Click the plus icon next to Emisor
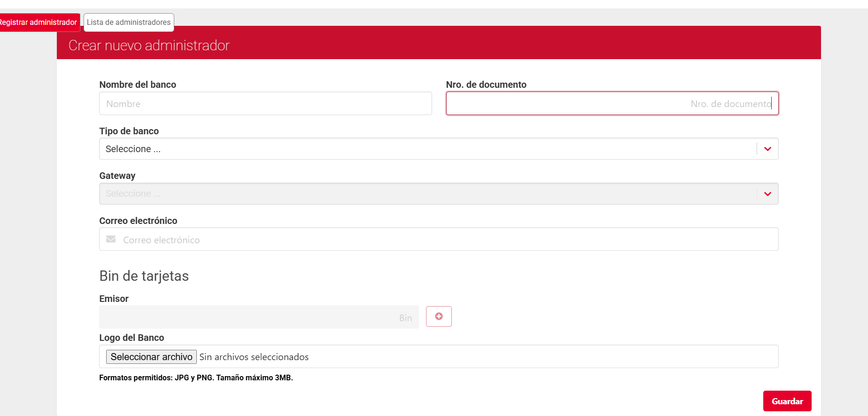868x416 pixels. [439, 316]
